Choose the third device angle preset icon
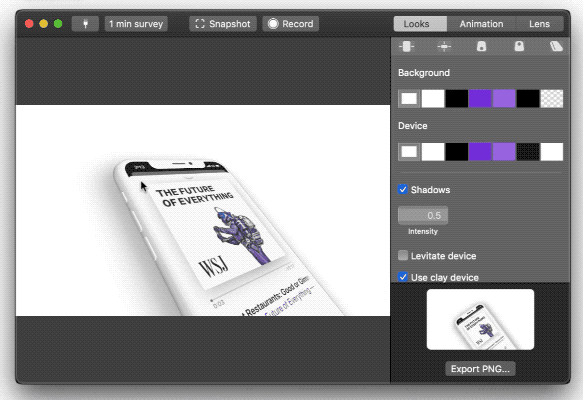Viewport: 583px width, 400px height. (481, 46)
